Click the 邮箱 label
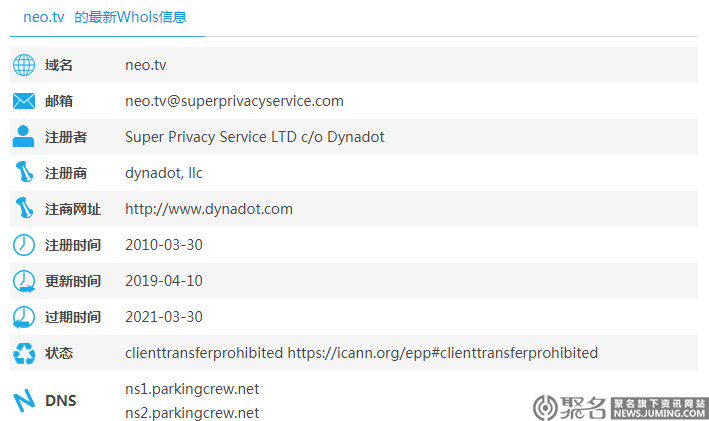Image resolution: width=709 pixels, height=421 pixels. click(59, 101)
